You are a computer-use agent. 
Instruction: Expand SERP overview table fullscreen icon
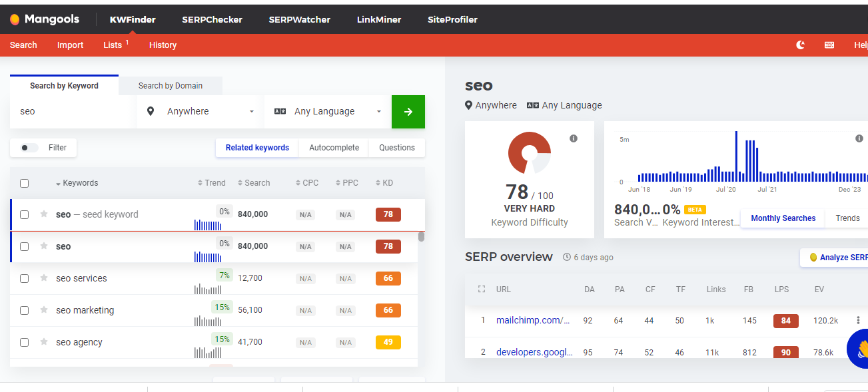point(482,290)
